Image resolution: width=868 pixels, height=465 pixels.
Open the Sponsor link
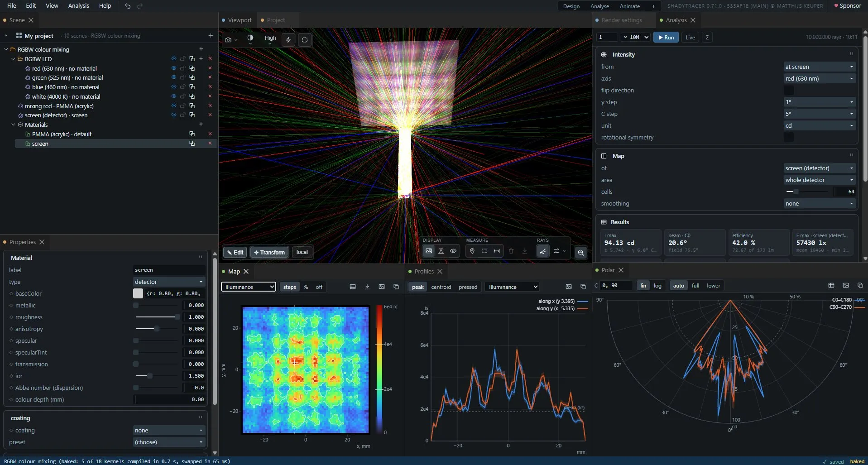[847, 5]
